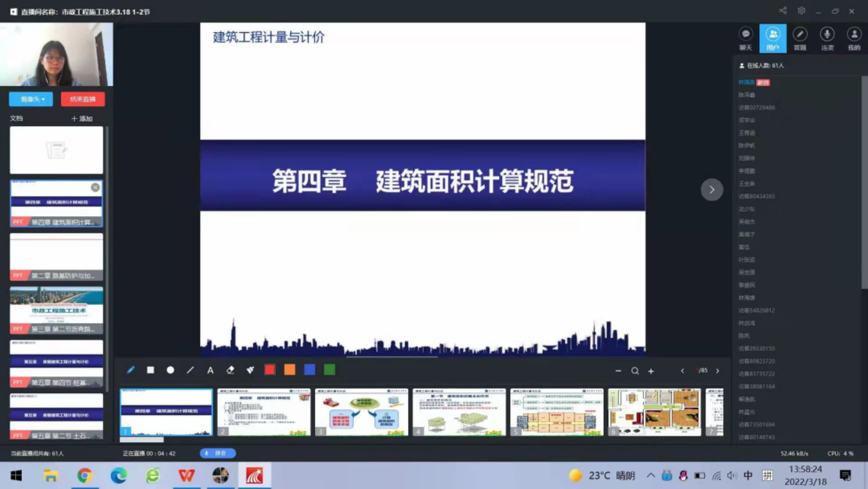The image size is (868, 489).
Task: Select the rectangle shape tool
Action: [x=150, y=370]
